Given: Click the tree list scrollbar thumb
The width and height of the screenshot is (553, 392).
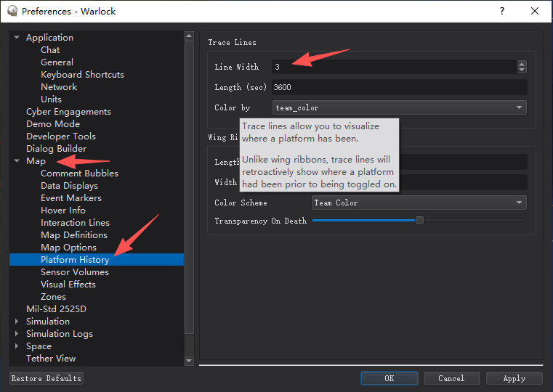Looking at the screenshot, I should point(189,188).
